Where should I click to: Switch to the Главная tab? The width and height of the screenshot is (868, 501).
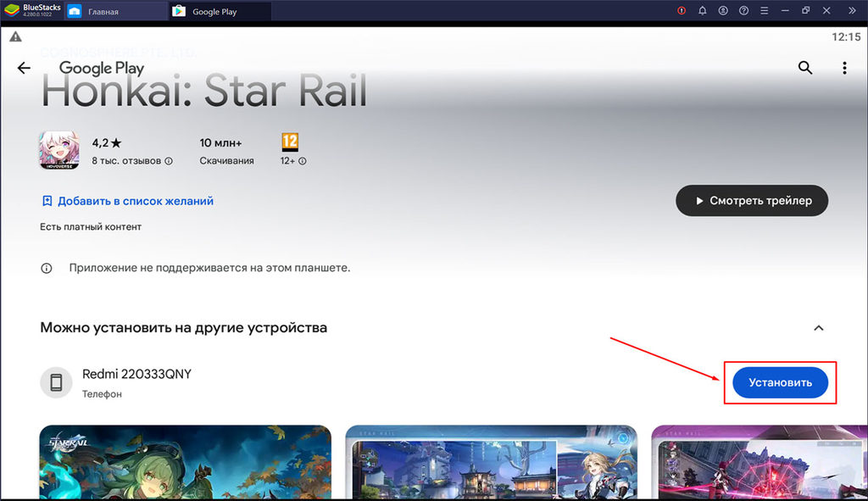[x=116, y=11]
